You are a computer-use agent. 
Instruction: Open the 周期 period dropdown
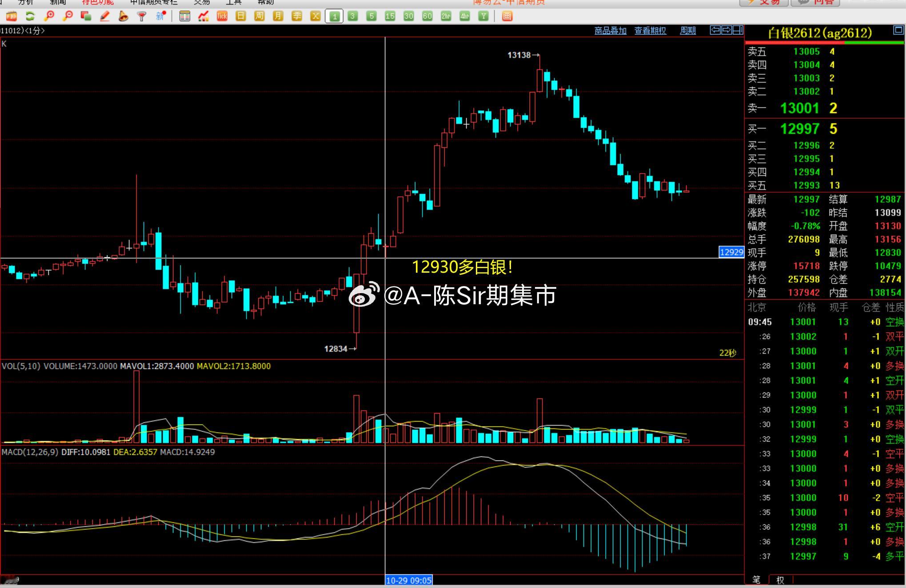(x=688, y=31)
